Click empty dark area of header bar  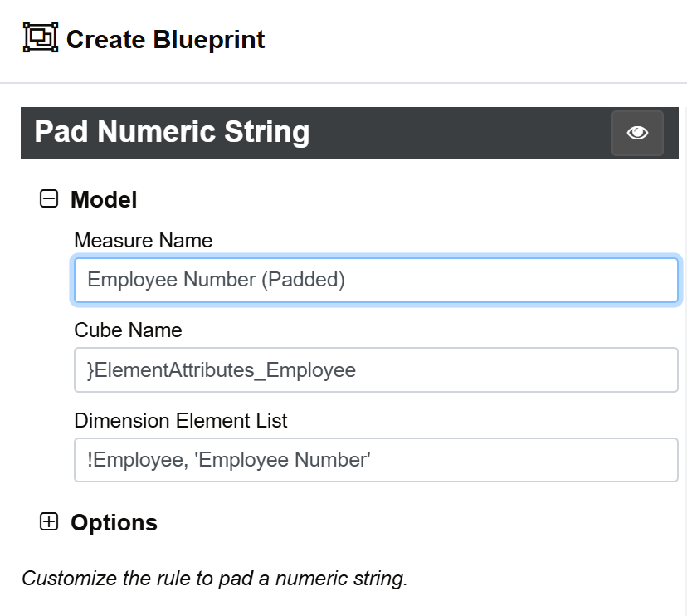pos(460,133)
